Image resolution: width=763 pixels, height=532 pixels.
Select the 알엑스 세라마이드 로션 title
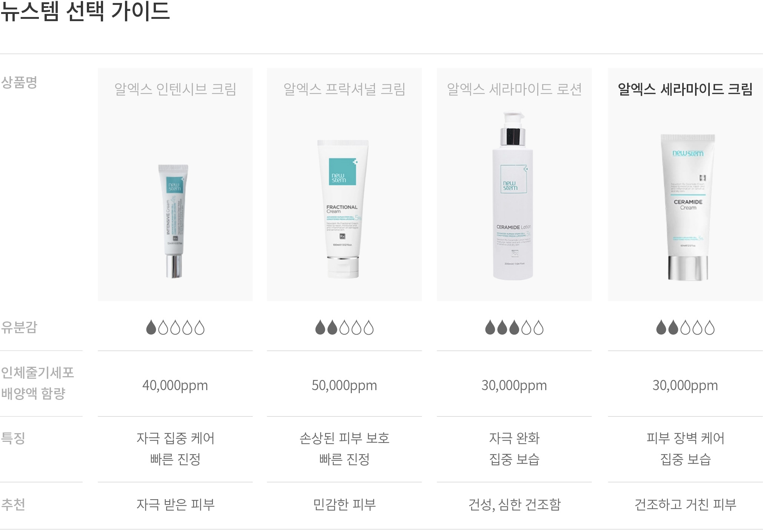click(x=514, y=89)
